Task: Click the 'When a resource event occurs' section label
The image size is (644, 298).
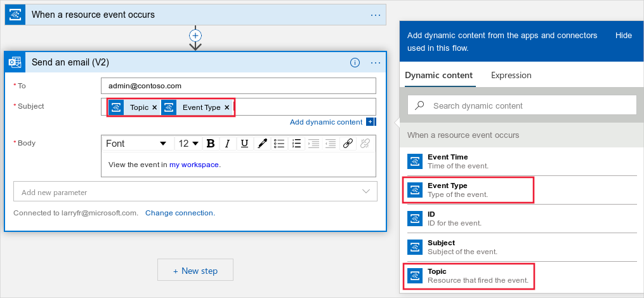Action: point(463,135)
